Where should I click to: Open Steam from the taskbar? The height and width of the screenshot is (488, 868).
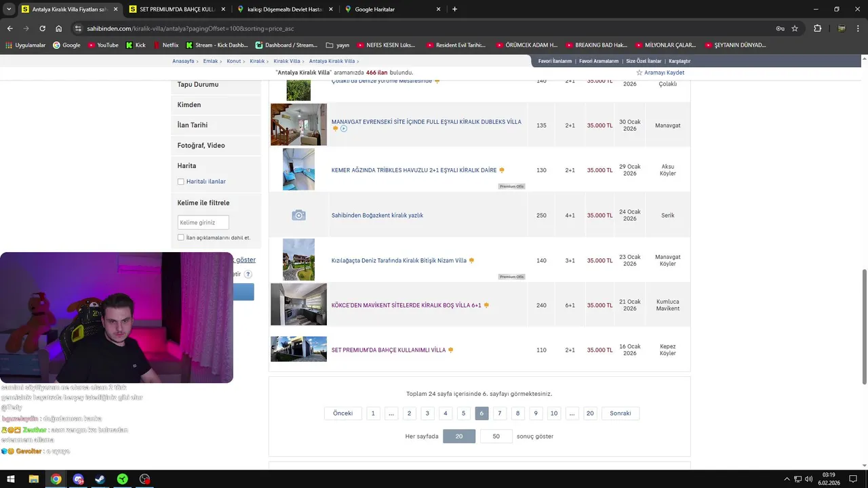(x=100, y=479)
